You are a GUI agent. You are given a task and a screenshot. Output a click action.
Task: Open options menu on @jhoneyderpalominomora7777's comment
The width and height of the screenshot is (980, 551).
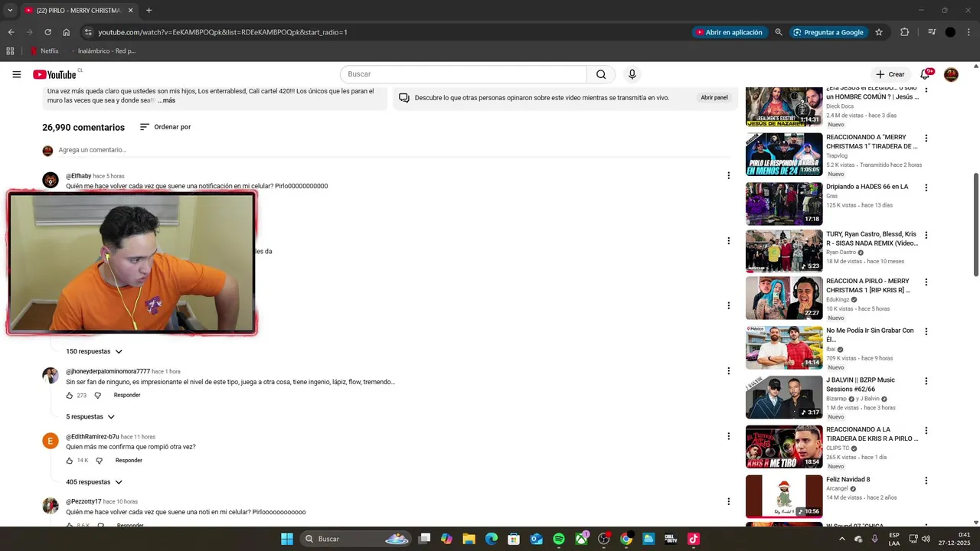(728, 371)
